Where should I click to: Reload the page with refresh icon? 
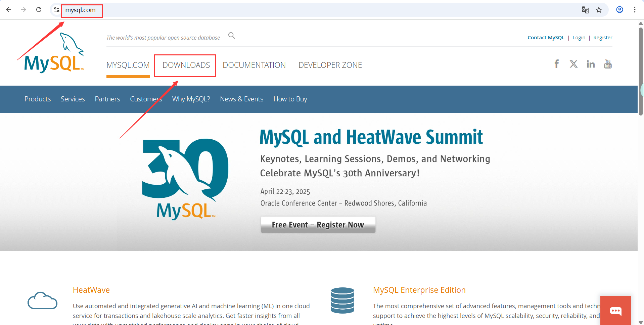coord(39,10)
